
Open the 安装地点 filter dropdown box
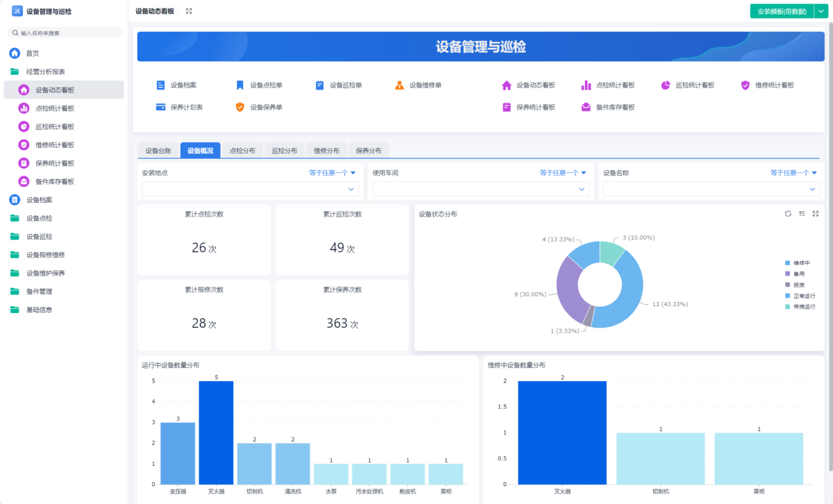point(248,189)
